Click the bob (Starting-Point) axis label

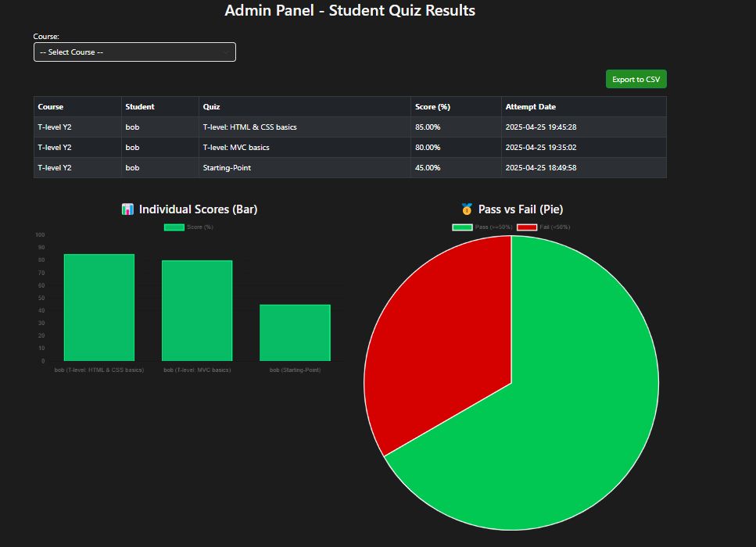coord(295,370)
